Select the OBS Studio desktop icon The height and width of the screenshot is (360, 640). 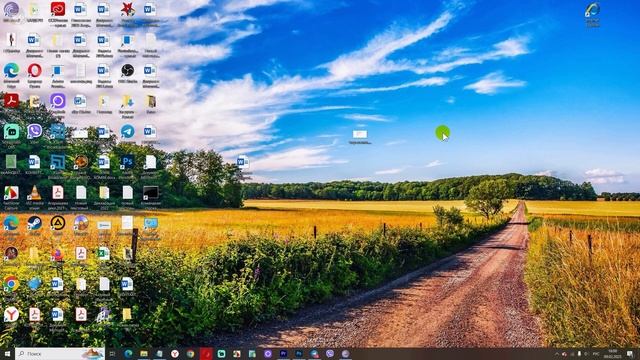click(x=128, y=70)
